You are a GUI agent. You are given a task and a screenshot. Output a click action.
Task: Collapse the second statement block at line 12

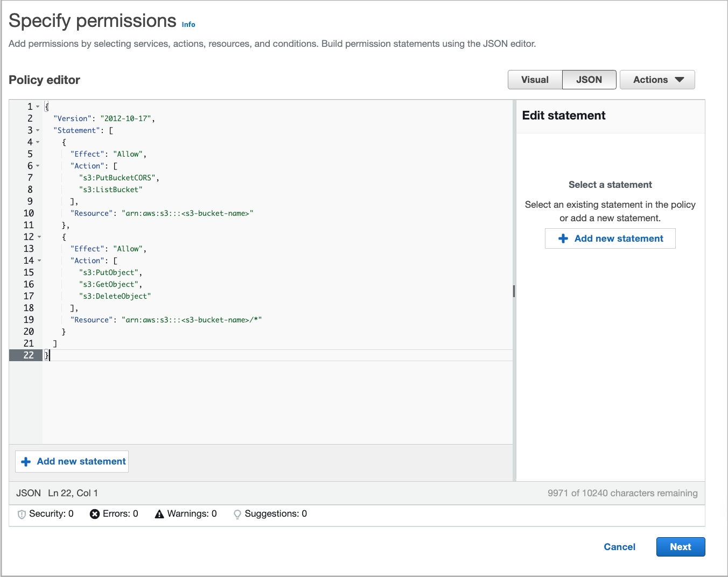(x=38, y=237)
